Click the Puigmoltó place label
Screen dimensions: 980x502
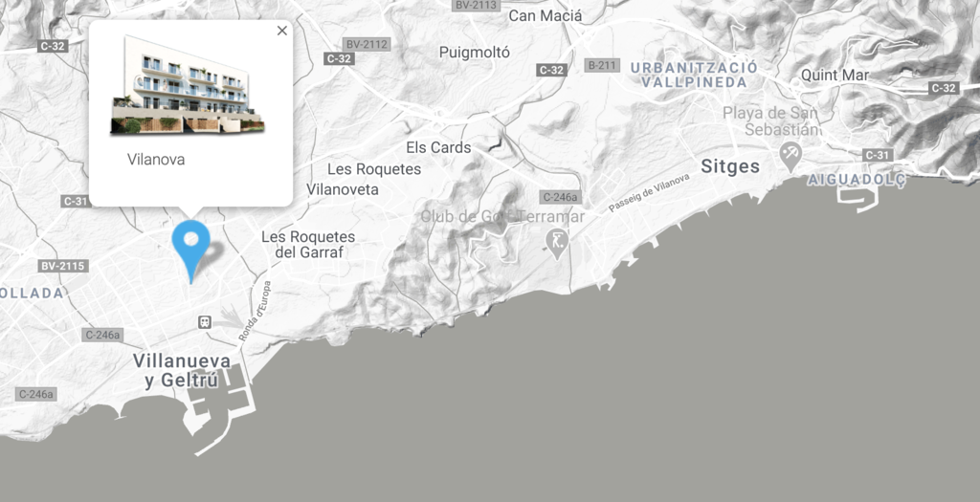[x=475, y=53]
